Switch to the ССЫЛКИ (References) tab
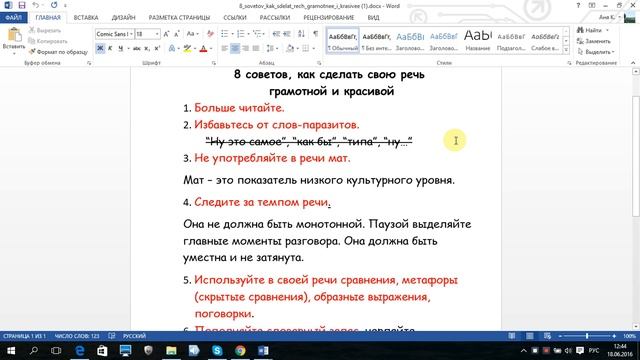 click(x=235, y=18)
